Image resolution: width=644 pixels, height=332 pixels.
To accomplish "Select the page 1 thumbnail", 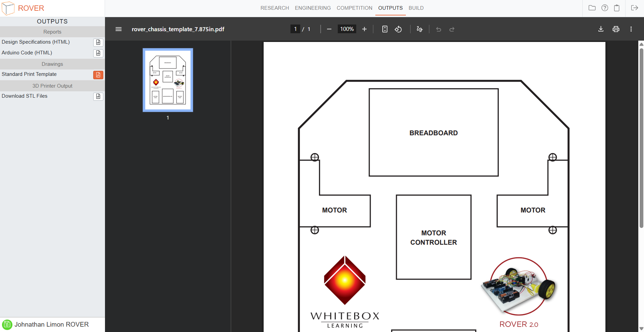I will pos(168,80).
